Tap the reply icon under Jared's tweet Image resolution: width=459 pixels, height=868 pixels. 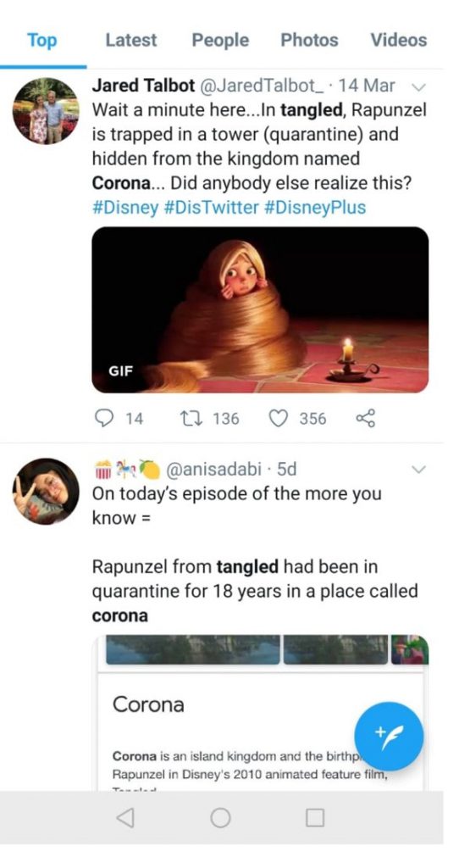point(103,419)
